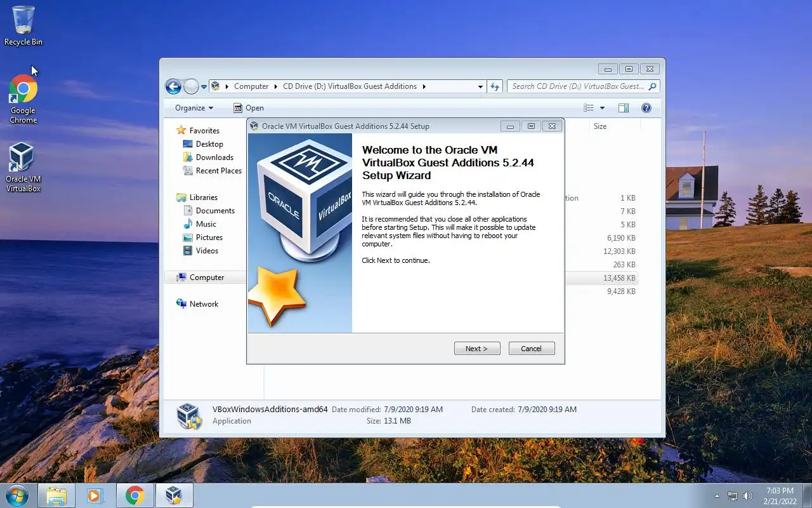The width and height of the screenshot is (812, 508).
Task: Click setup dialog title bar icon
Action: (x=254, y=126)
